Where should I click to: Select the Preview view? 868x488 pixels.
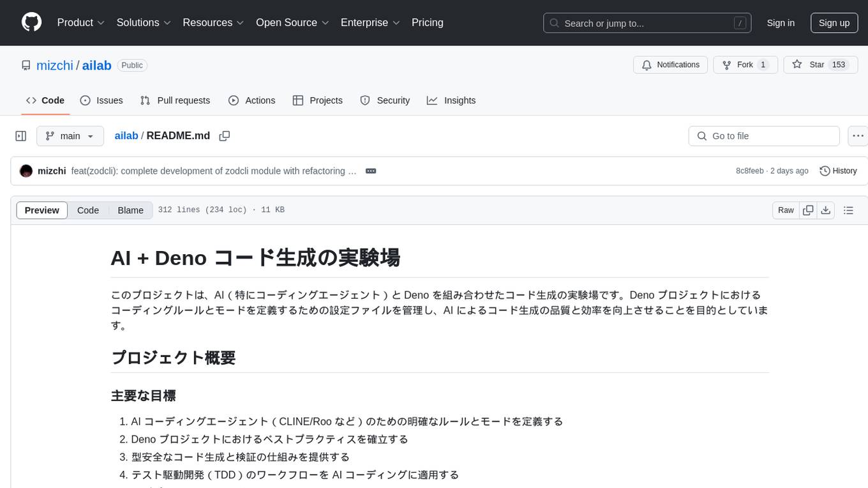pyautogui.click(x=42, y=210)
